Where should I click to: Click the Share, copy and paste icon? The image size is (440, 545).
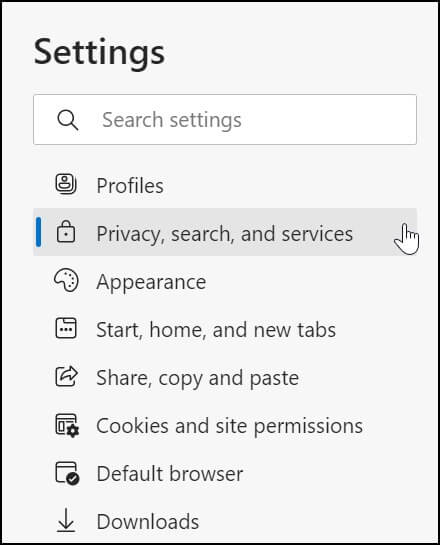pyautogui.click(x=66, y=376)
